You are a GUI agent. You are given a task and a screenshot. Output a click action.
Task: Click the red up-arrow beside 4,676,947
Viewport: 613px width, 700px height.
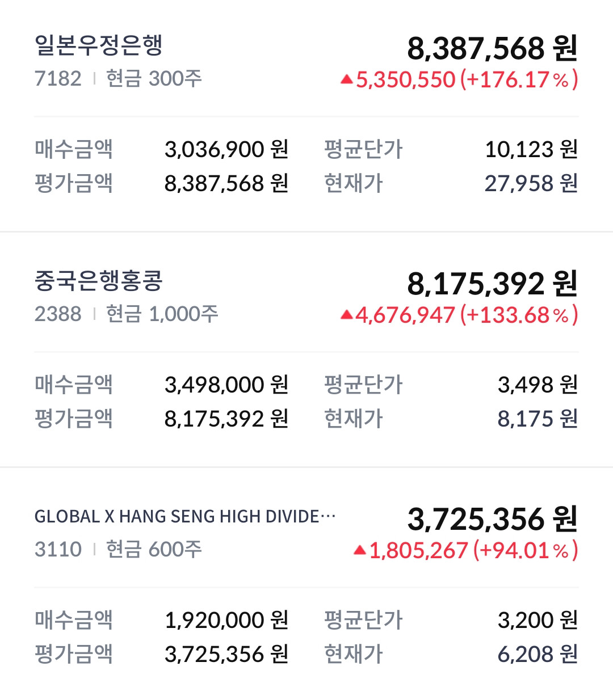(x=347, y=315)
